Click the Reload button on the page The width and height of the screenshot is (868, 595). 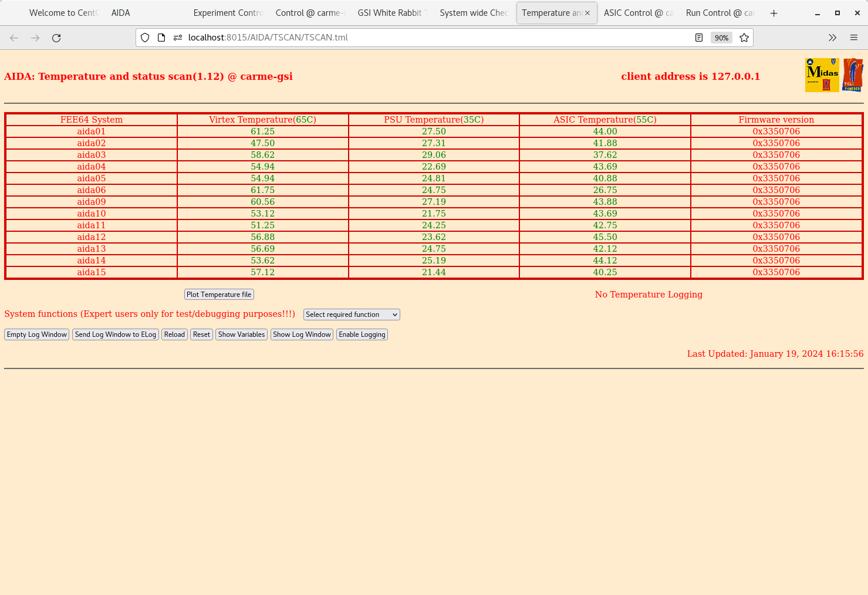tap(174, 334)
